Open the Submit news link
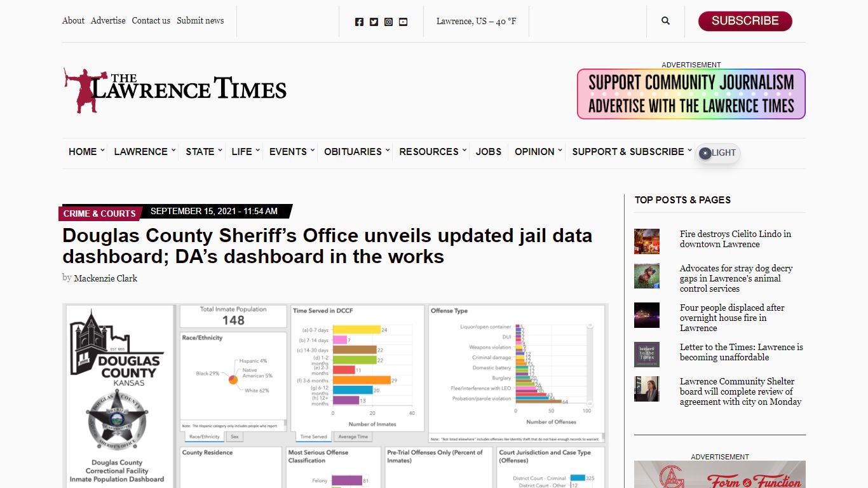 (x=200, y=21)
